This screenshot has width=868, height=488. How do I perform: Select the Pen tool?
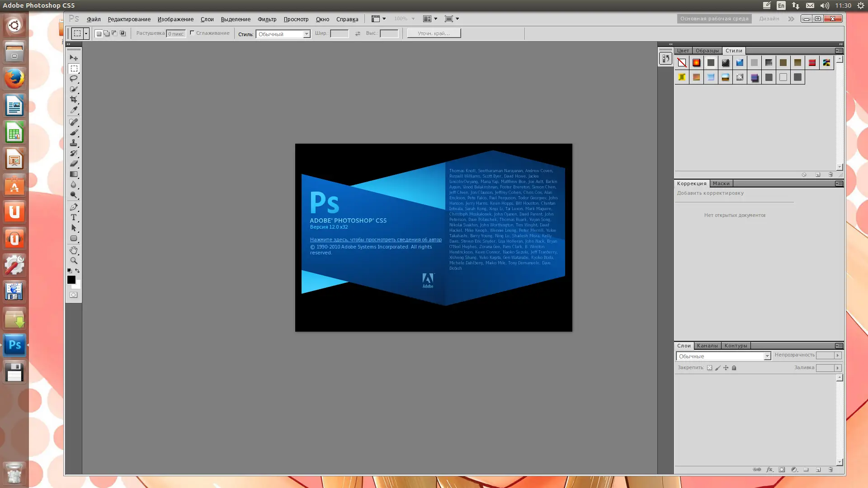(74, 207)
